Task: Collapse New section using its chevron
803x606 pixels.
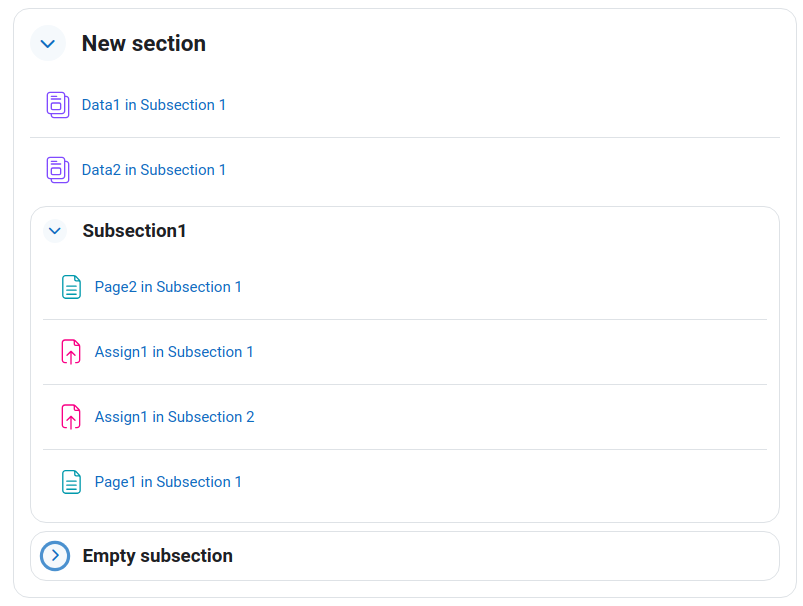Action: point(48,44)
